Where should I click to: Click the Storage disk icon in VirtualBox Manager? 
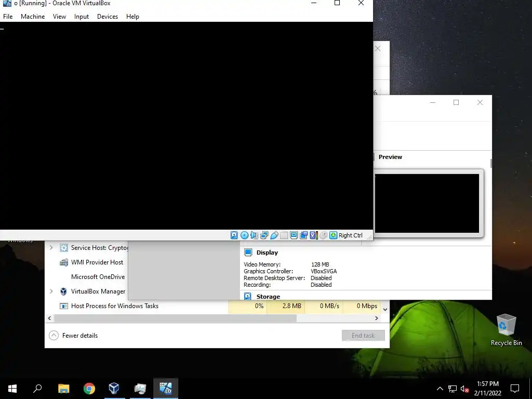248,296
